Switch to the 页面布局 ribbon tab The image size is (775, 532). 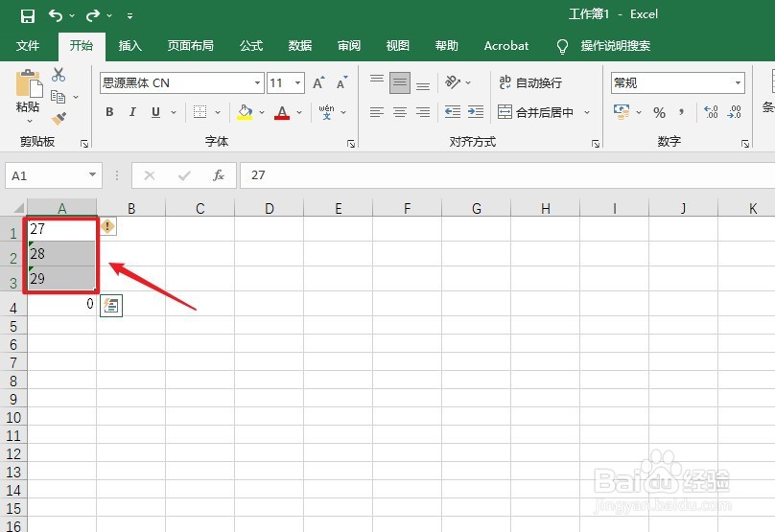tap(190, 46)
